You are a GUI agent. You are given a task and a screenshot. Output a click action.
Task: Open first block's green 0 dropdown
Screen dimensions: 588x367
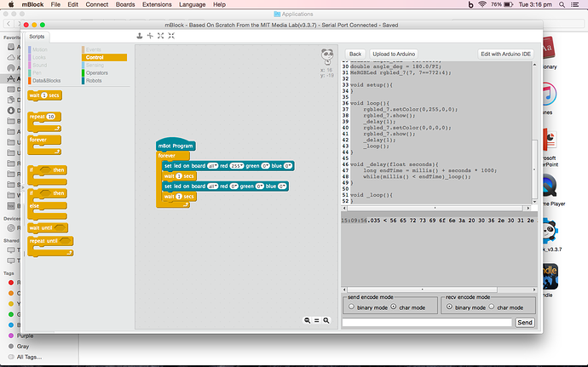click(x=266, y=166)
